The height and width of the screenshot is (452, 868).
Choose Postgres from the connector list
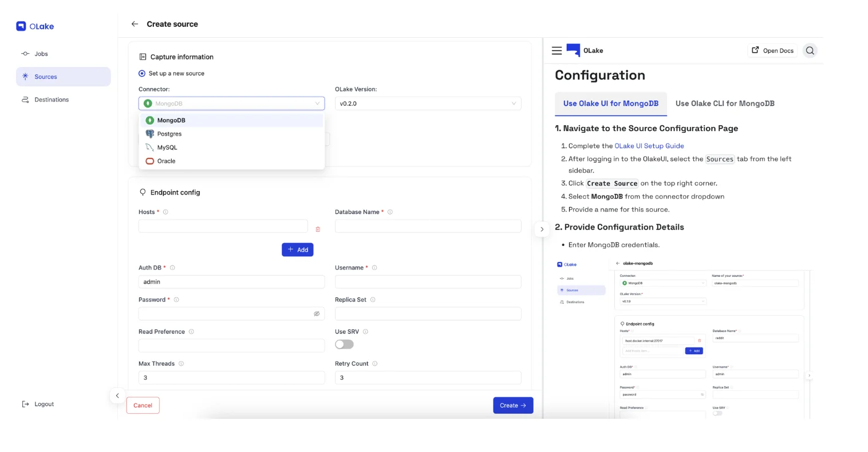[169, 134]
